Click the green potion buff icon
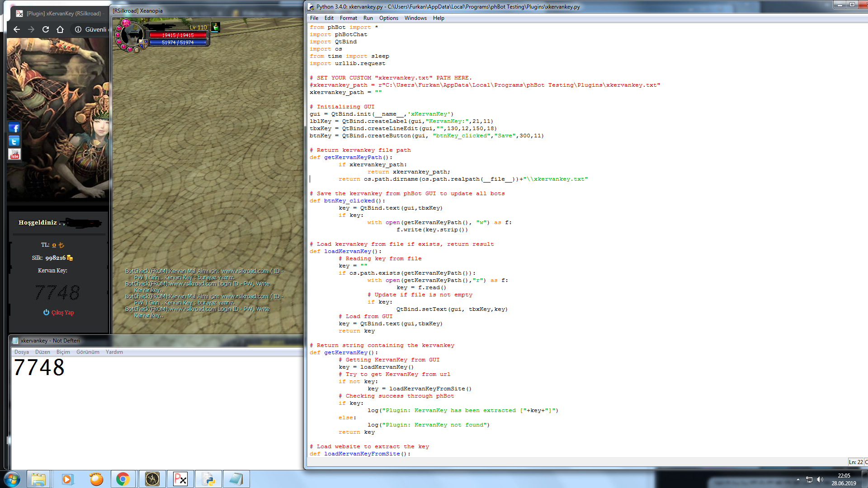This screenshot has height=488, width=868. tap(216, 27)
